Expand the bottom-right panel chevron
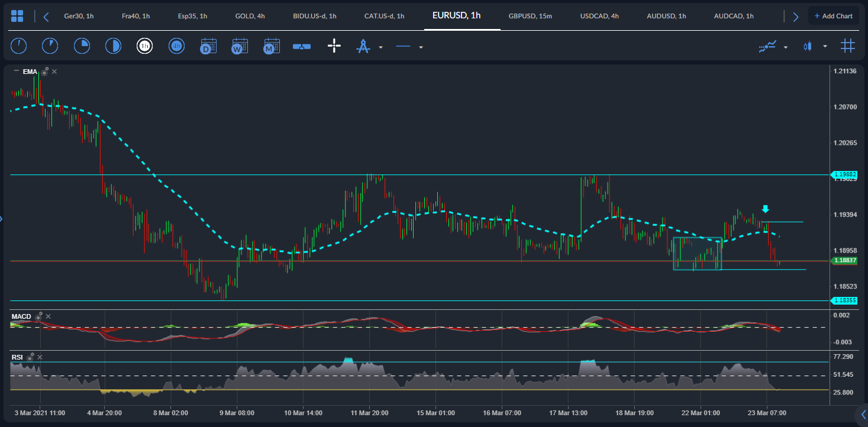Viewport: 868px width, 427px height. click(863, 414)
